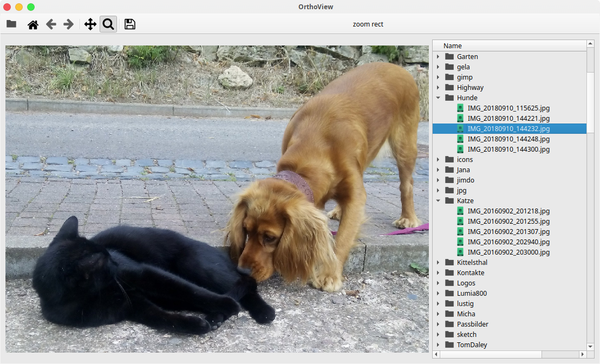Viewport: 600px width, 364px height.
Task: Open folder with the toolbar folder icon
Action: coord(11,24)
